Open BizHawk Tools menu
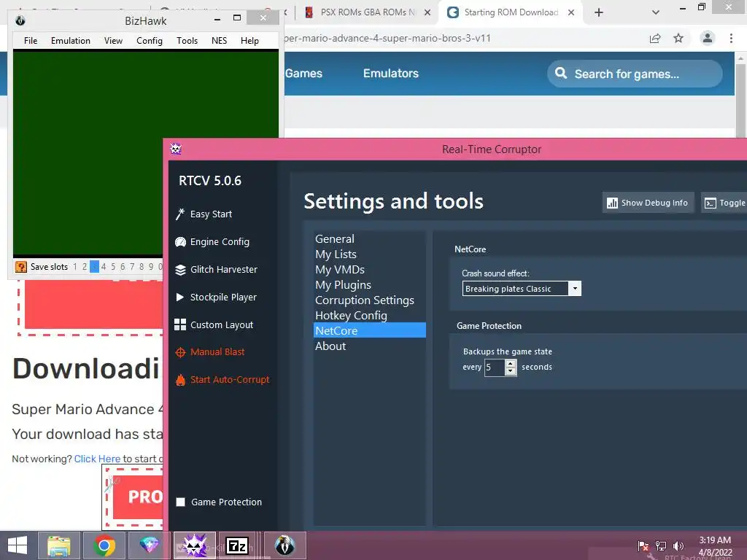The image size is (747, 560). (187, 41)
